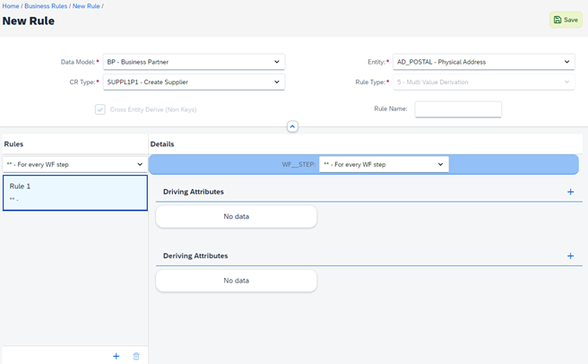Open Business Rules breadcrumb link

46,6
